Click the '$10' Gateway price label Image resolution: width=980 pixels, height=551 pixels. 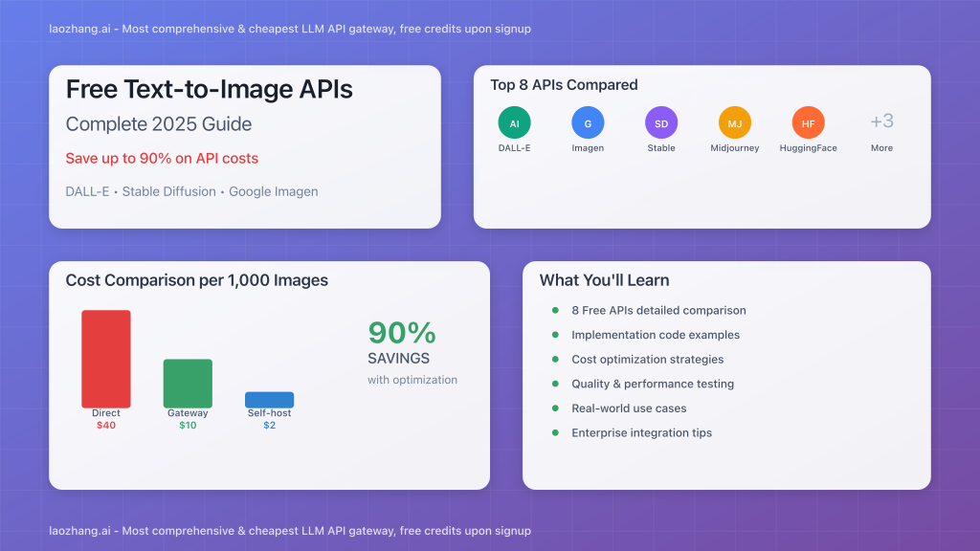point(188,426)
